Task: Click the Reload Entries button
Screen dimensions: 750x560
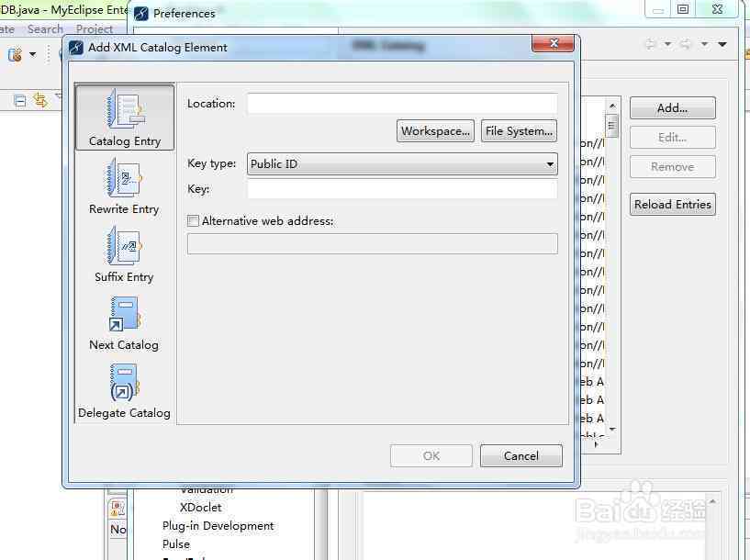Action: pos(673,204)
